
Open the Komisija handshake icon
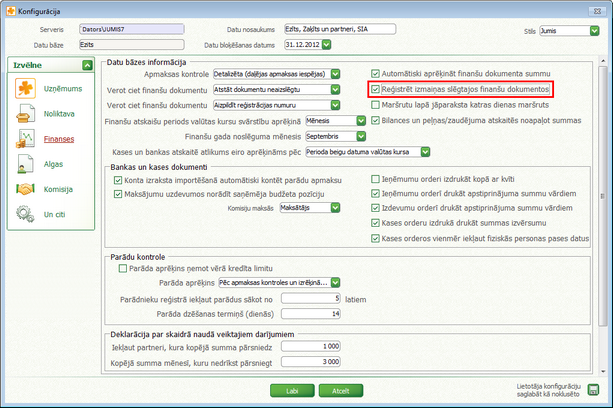point(25,189)
